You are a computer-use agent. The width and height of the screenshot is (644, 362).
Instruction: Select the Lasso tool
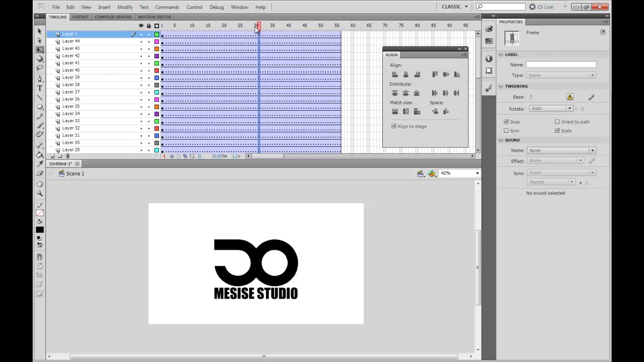point(40,68)
